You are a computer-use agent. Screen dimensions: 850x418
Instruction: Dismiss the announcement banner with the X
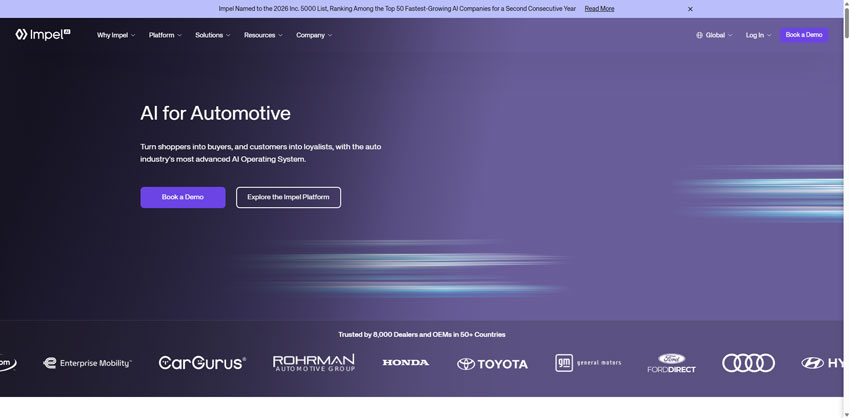click(x=690, y=9)
